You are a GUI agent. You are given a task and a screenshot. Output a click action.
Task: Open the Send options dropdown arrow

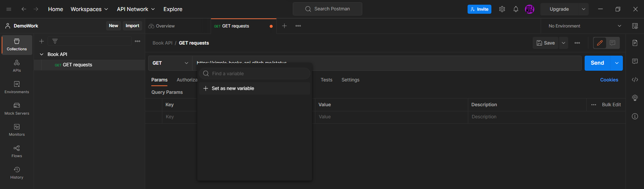617,63
